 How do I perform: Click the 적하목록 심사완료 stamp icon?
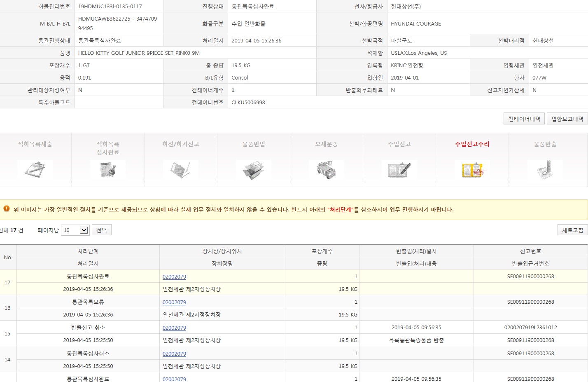pyautogui.click(x=108, y=169)
